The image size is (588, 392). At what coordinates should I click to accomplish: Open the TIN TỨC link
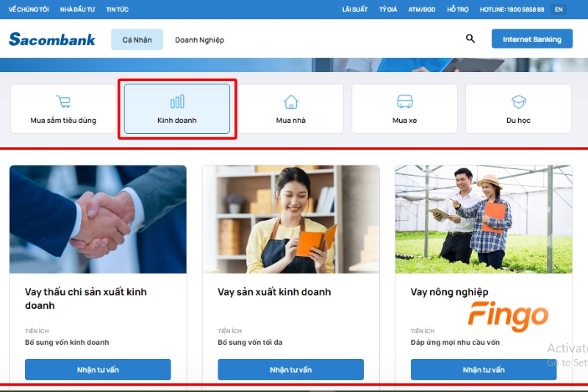(x=117, y=10)
